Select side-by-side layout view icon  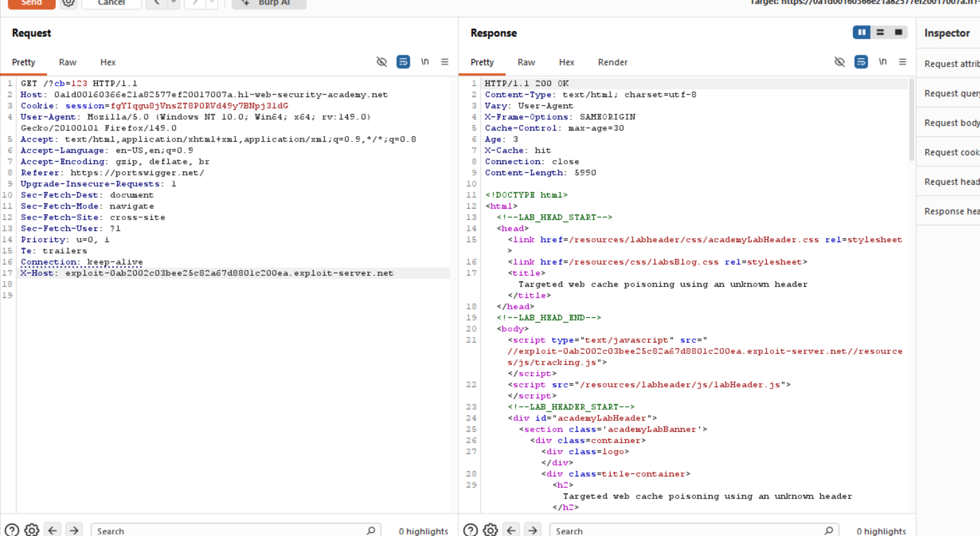tap(862, 32)
